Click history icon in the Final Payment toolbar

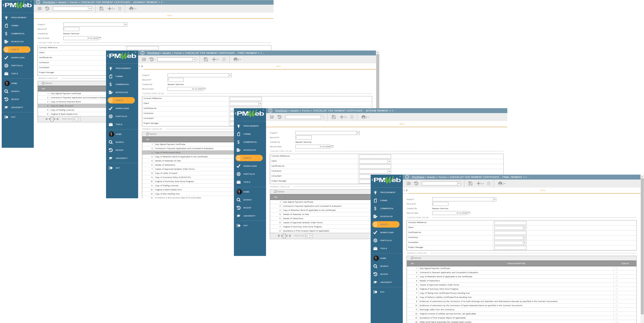coord(416,184)
